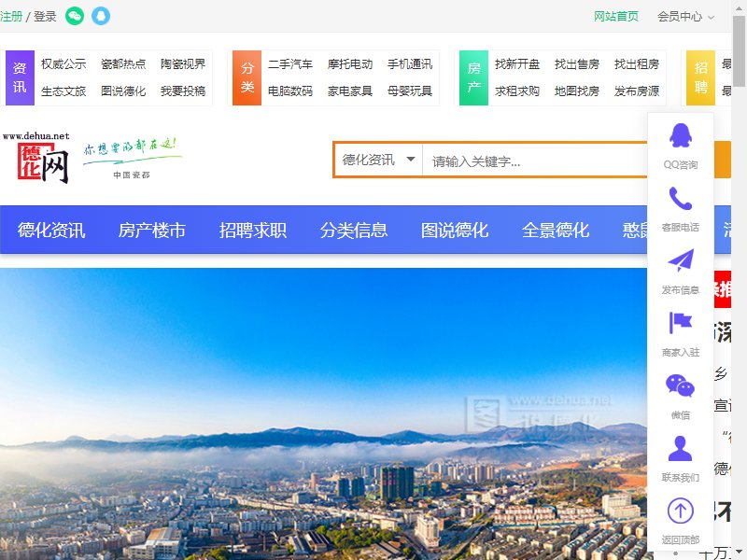The width and height of the screenshot is (747, 560).
Task: Open the 摩托电动 link
Action: click(x=350, y=63)
